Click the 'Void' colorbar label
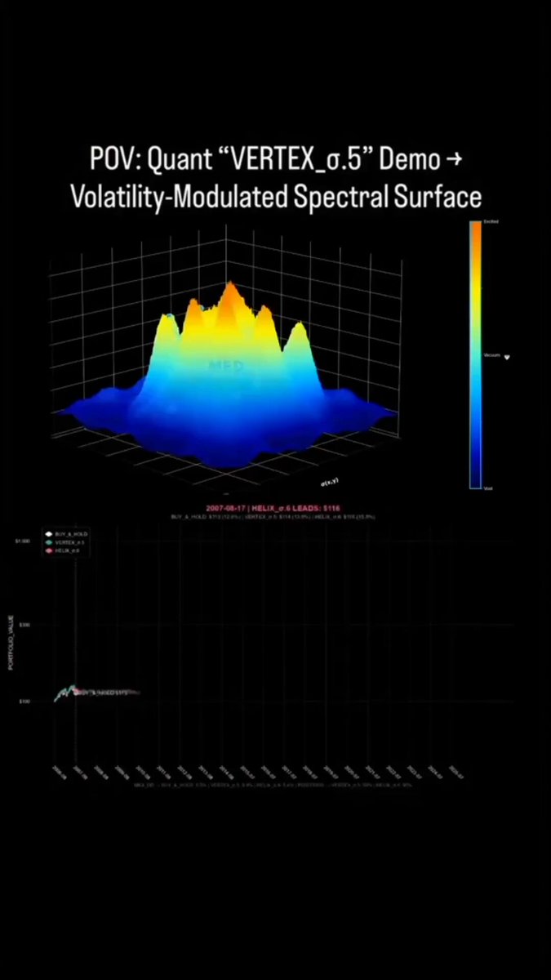Viewport: 551px width, 980px height. point(487,488)
